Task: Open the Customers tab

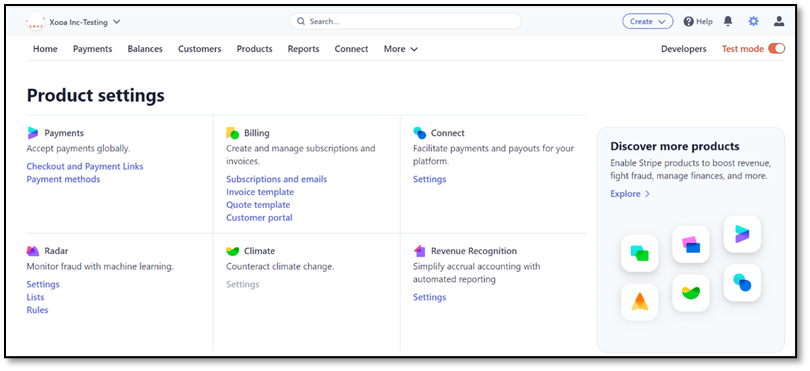Action: point(199,49)
